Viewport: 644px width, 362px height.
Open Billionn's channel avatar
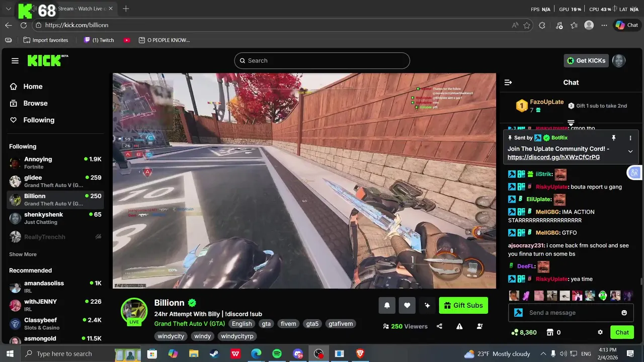[134, 310]
